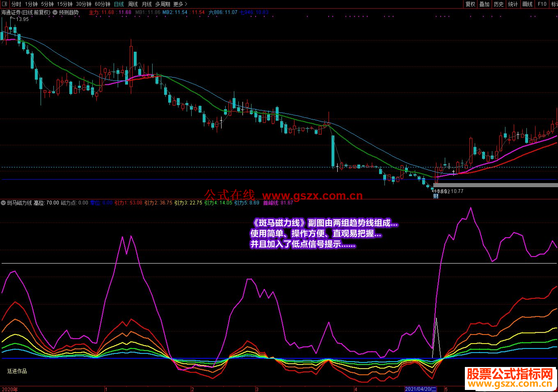Screen dimensions: 558x392
Task: Click the 引力1: 53.08 value
Action: pos(128,203)
